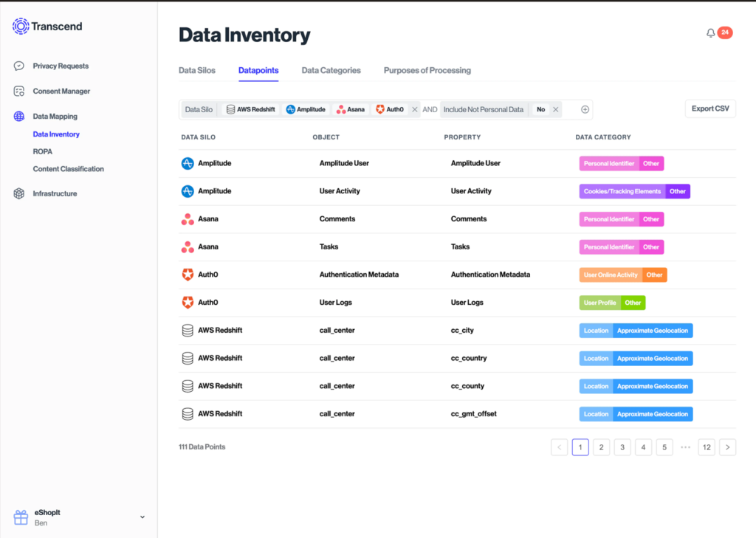Screen dimensions: 756x538
Task: Click the Export CSV button
Action: tap(709, 108)
